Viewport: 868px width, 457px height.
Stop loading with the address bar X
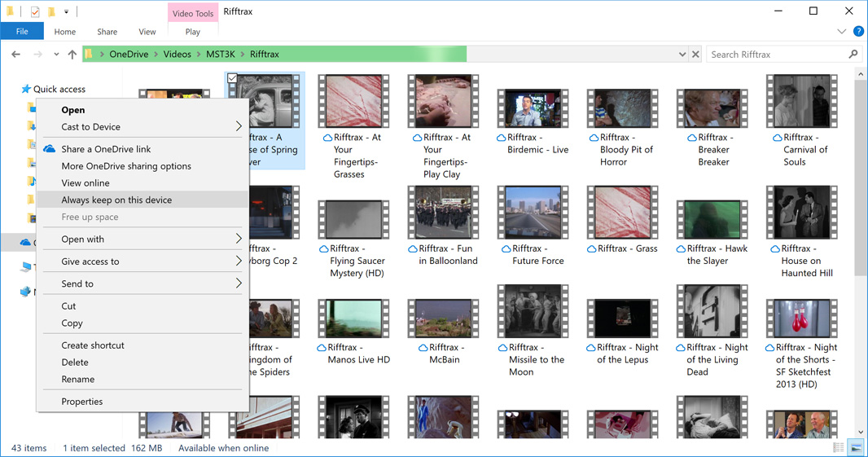(695, 55)
